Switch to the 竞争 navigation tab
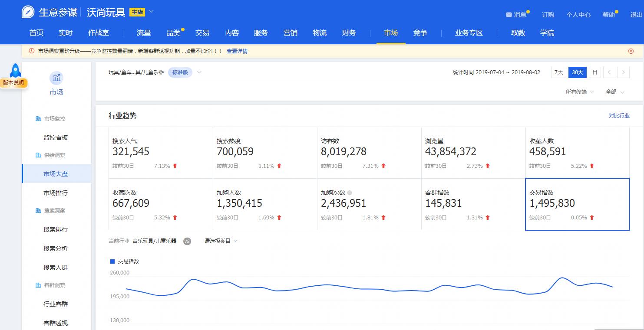 point(420,33)
